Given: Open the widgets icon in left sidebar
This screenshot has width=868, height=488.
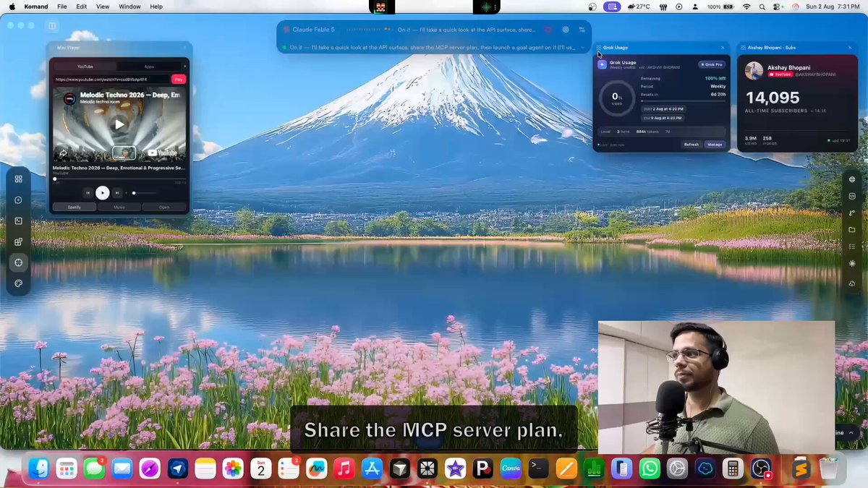Looking at the screenshot, I should (19, 241).
